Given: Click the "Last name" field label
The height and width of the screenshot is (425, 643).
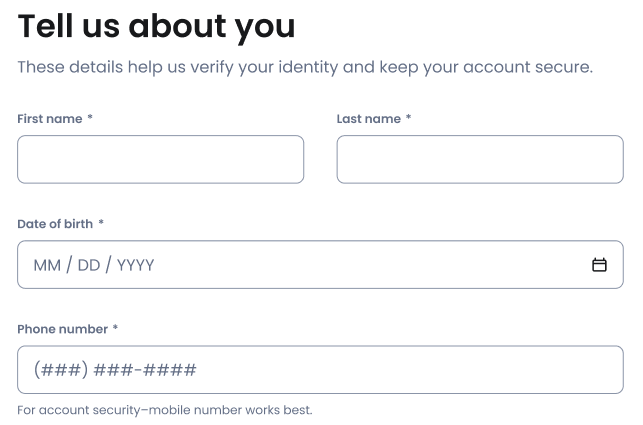Looking at the screenshot, I should pos(368,119).
